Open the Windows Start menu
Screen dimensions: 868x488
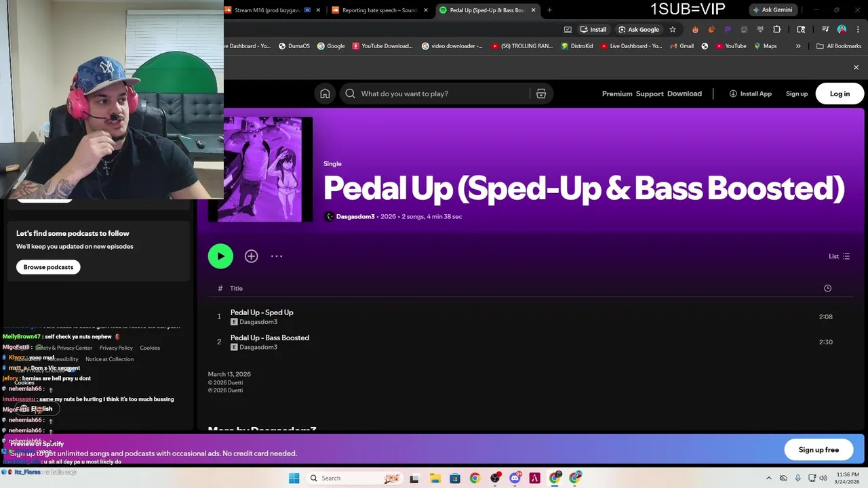(x=294, y=478)
